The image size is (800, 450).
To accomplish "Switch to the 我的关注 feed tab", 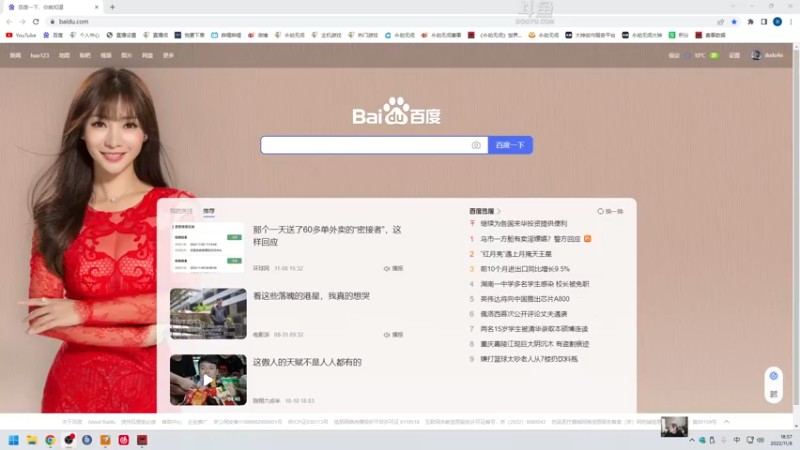I will [181, 211].
